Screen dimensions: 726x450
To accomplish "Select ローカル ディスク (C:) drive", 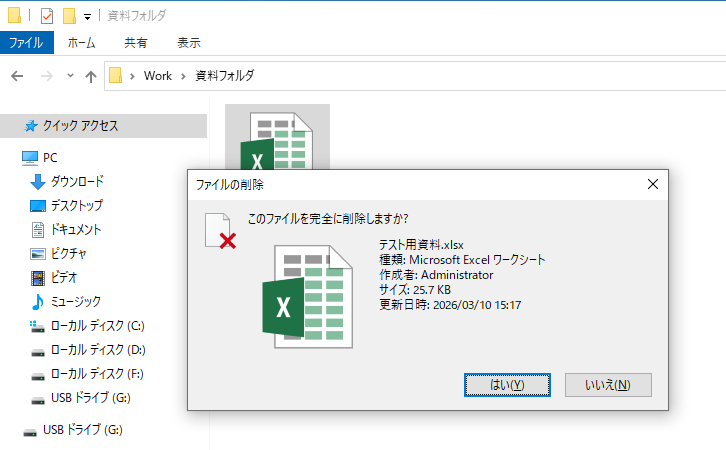I will click(98, 325).
